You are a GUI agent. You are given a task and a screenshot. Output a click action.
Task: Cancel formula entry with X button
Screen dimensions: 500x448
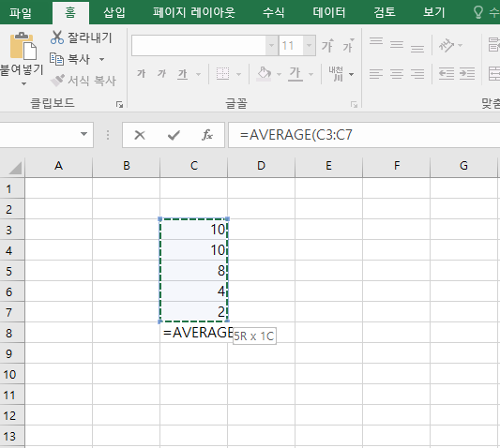click(x=140, y=135)
